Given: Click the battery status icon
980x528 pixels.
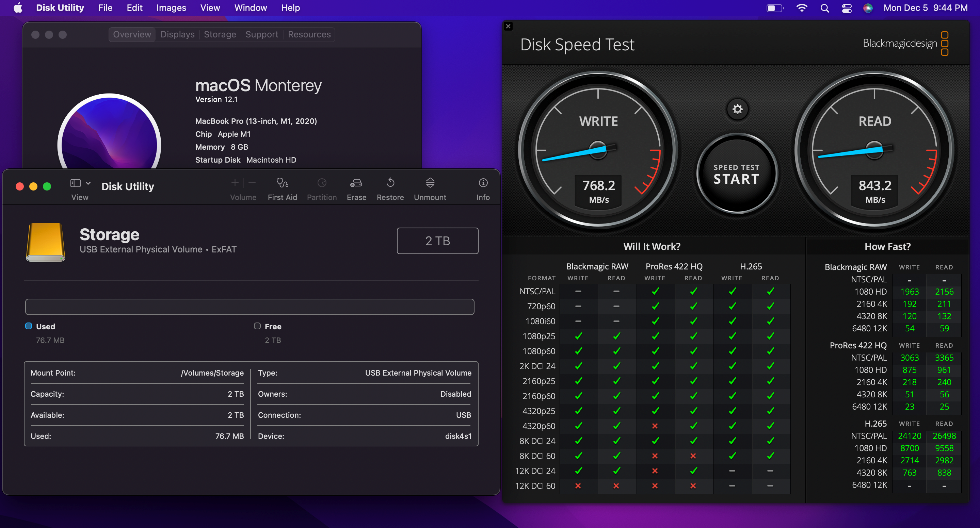Looking at the screenshot, I should (775, 8).
